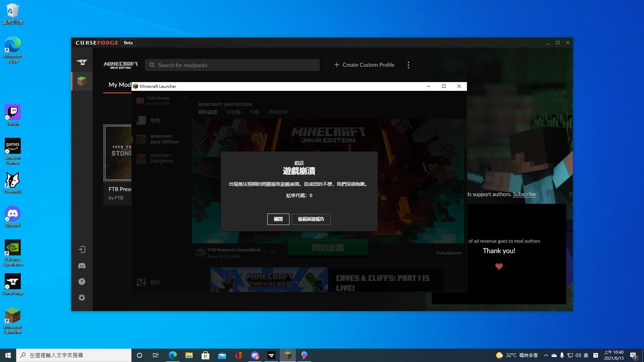The width and height of the screenshot is (644, 362).
Task: Click the YukaQueen player name near play button
Action: tap(448, 253)
